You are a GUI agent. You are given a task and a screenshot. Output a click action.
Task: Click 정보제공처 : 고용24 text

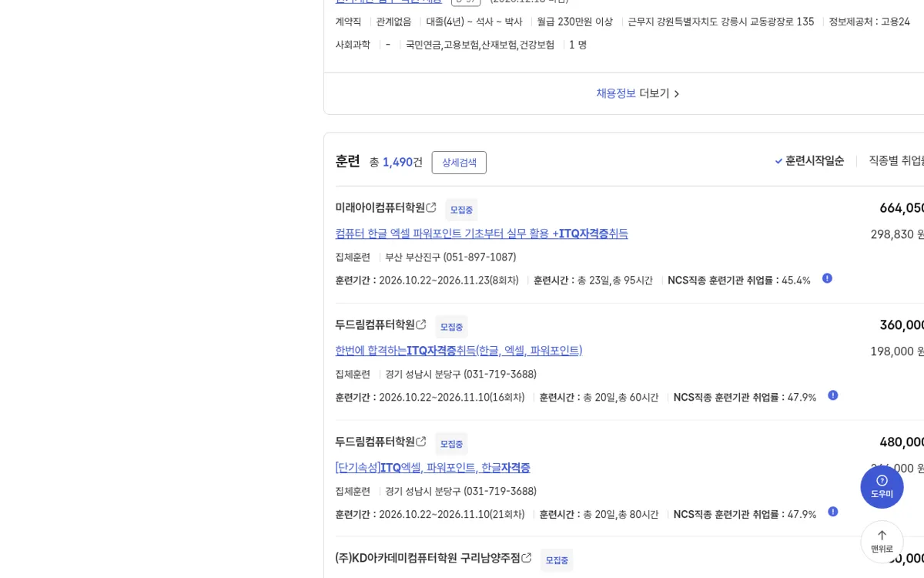[869, 22]
